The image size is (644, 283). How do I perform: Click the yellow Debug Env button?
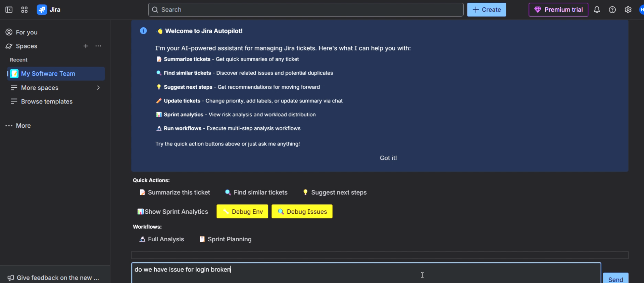(x=242, y=211)
